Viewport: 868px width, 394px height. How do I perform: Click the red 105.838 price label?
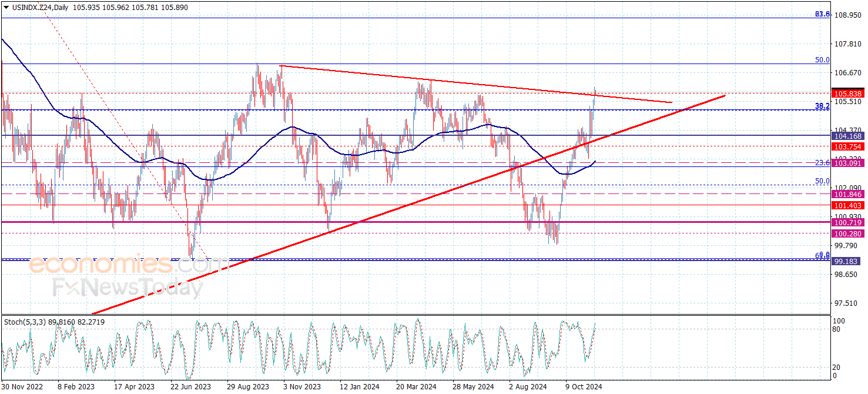pyautogui.click(x=847, y=94)
